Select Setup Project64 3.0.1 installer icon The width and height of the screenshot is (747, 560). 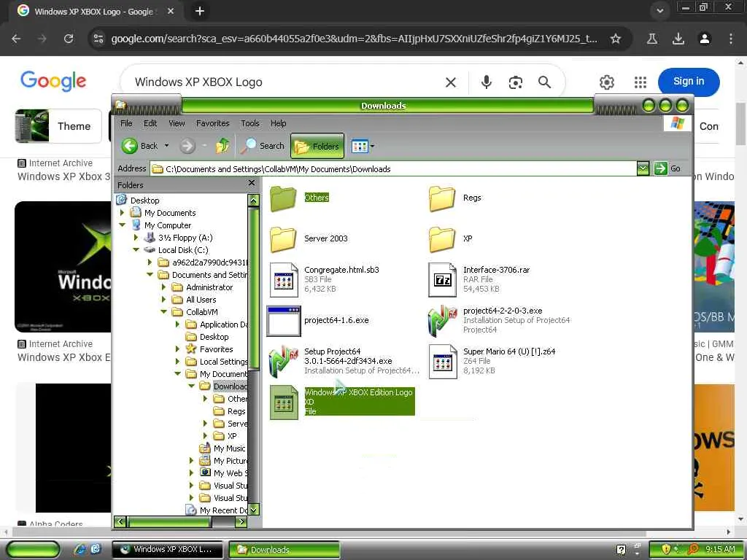284,362
